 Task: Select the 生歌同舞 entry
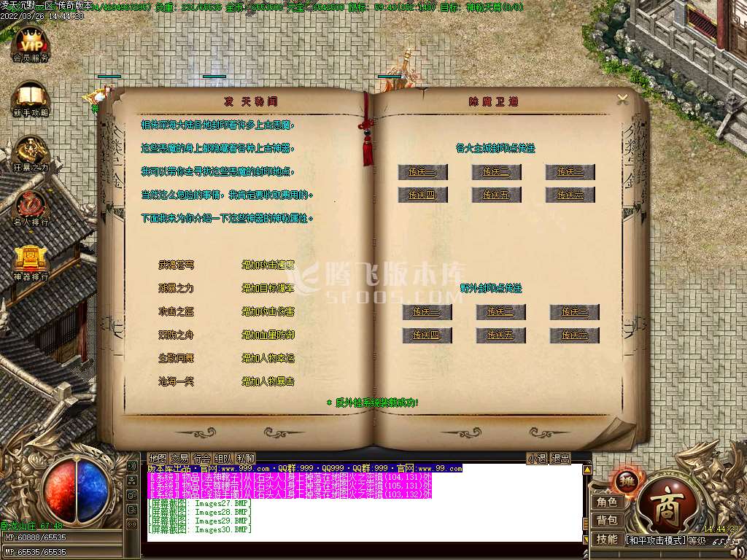point(177,358)
